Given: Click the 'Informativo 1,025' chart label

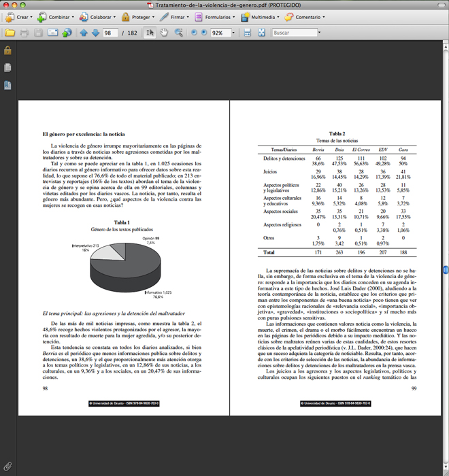Looking at the screenshot, I should (x=158, y=292).
